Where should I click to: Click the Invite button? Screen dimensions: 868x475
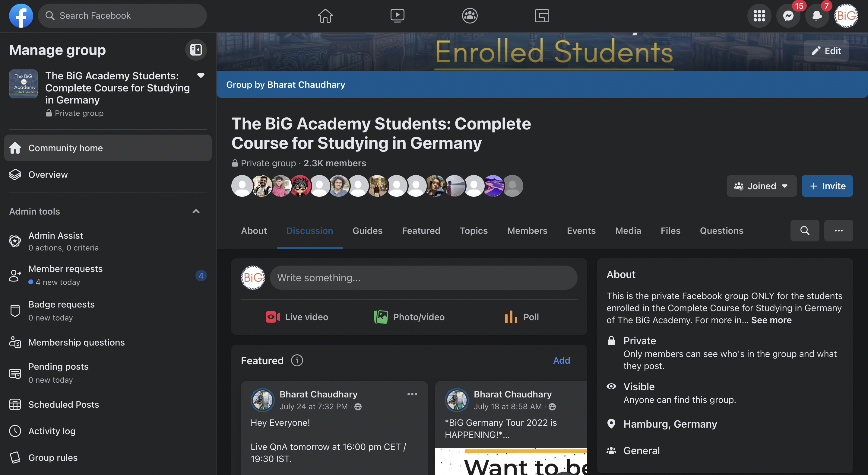click(827, 186)
